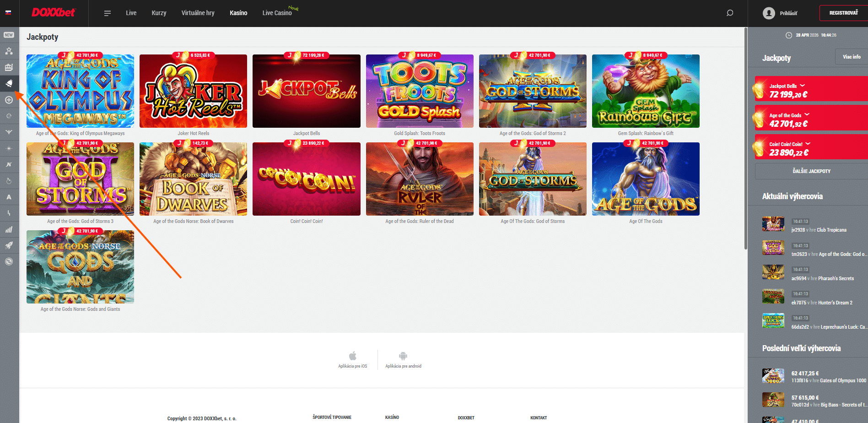Open the Age Of The Gods game
This screenshot has height=423, width=868.
646,179
